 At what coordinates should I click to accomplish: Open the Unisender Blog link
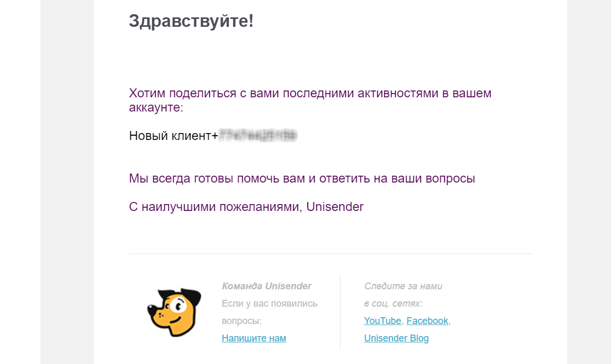pos(396,338)
